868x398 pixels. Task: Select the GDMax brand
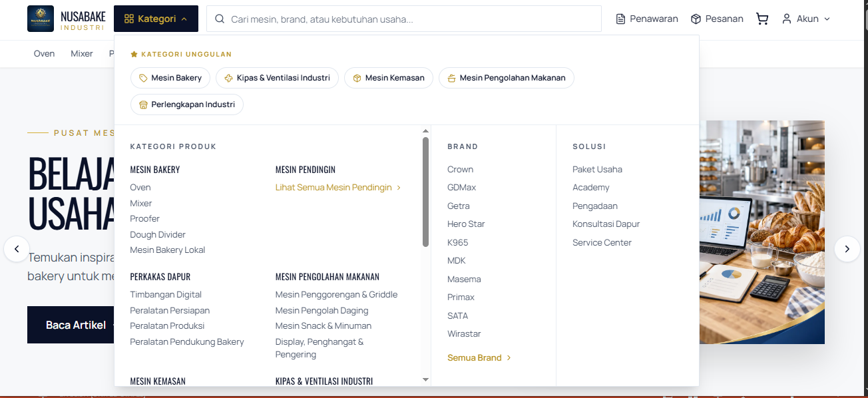(462, 188)
